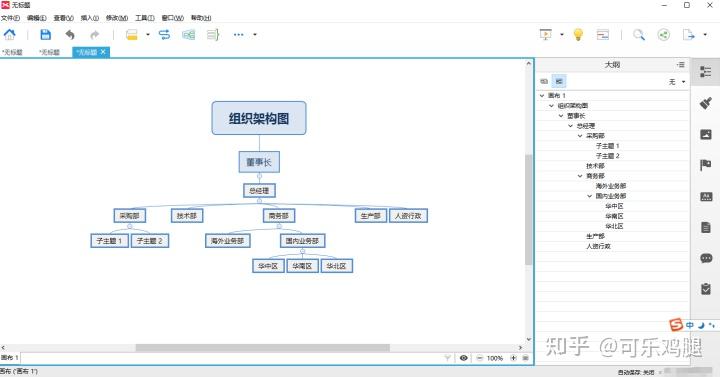Viewport: 720px width, 377px height.
Task: Collapse the '董事长' outline node
Action: pos(561,116)
